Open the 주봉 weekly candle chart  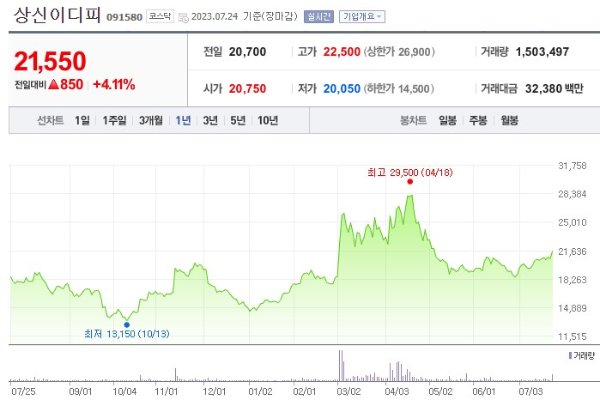point(478,121)
